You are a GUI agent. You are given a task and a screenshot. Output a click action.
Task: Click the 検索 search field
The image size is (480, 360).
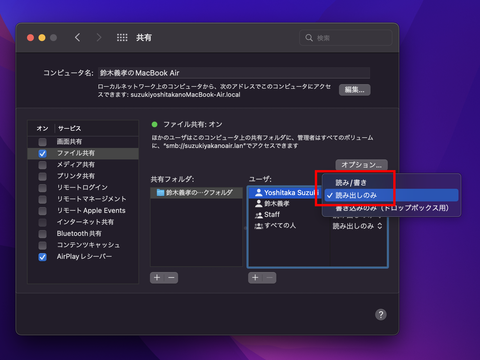(346, 38)
